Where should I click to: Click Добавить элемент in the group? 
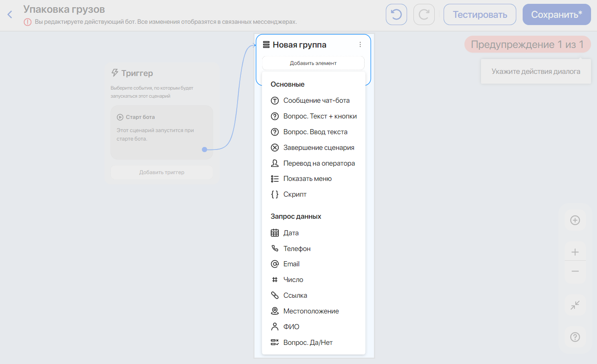click(x=313, y=63)
